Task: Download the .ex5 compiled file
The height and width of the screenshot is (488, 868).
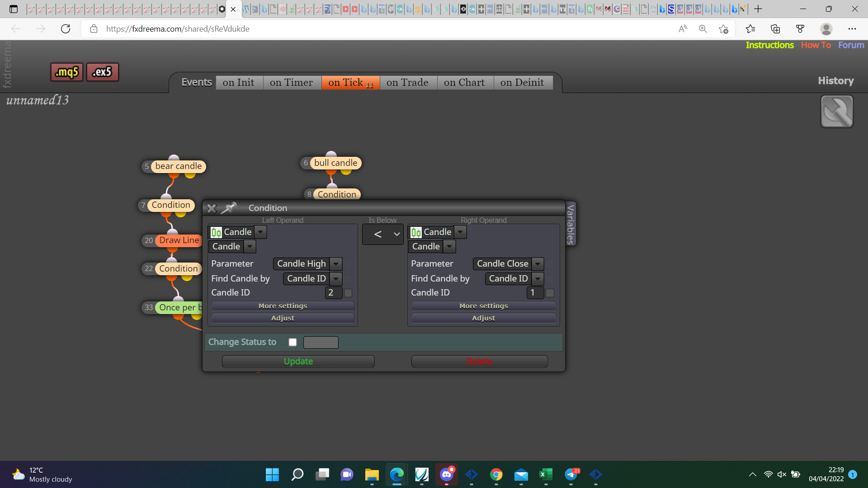Action: tap(102, 72)
